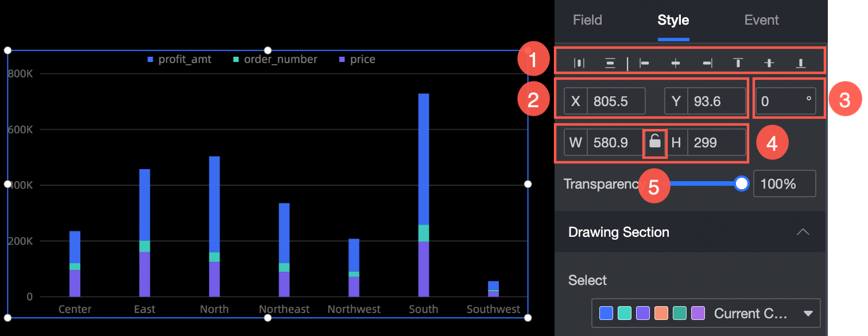The height and width of the screenshot is (336, 868).
Task: Switch to the Field tab
Action: click(587, 20)
